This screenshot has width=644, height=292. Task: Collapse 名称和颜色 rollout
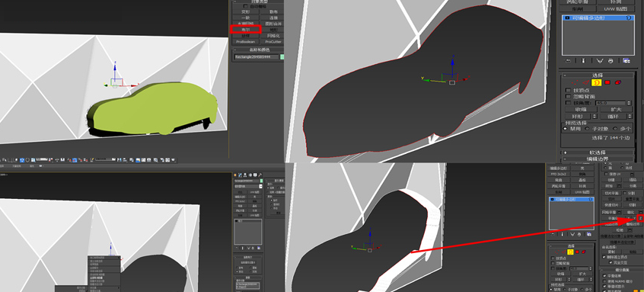click(x=235, y=50)
